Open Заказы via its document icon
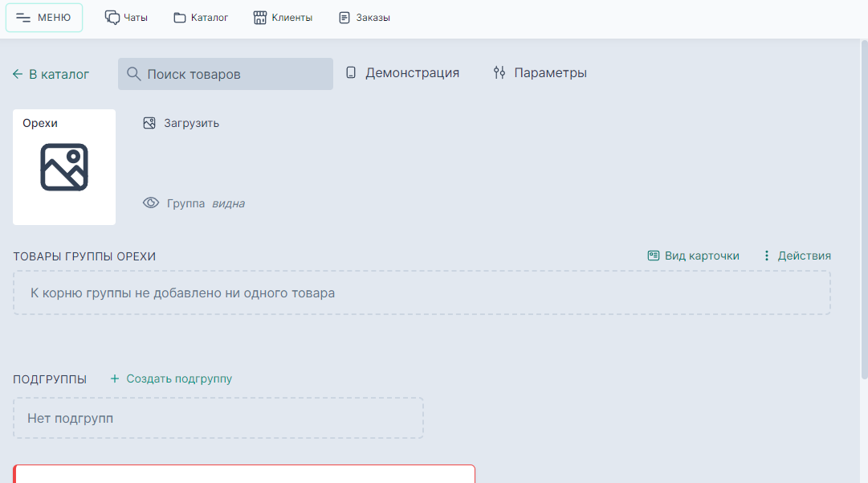Image resolution: width=868 pixels, height=483 pixels. pyautogui.click(x=345, y=15)
